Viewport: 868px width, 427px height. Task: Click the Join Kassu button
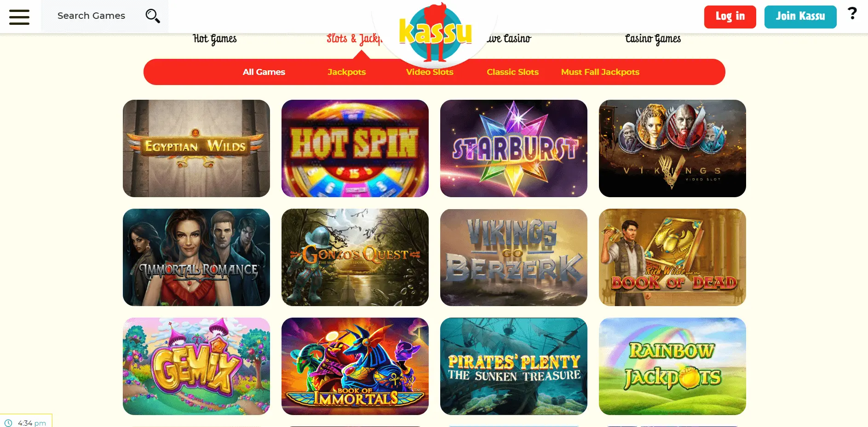(x=800, y=17)
